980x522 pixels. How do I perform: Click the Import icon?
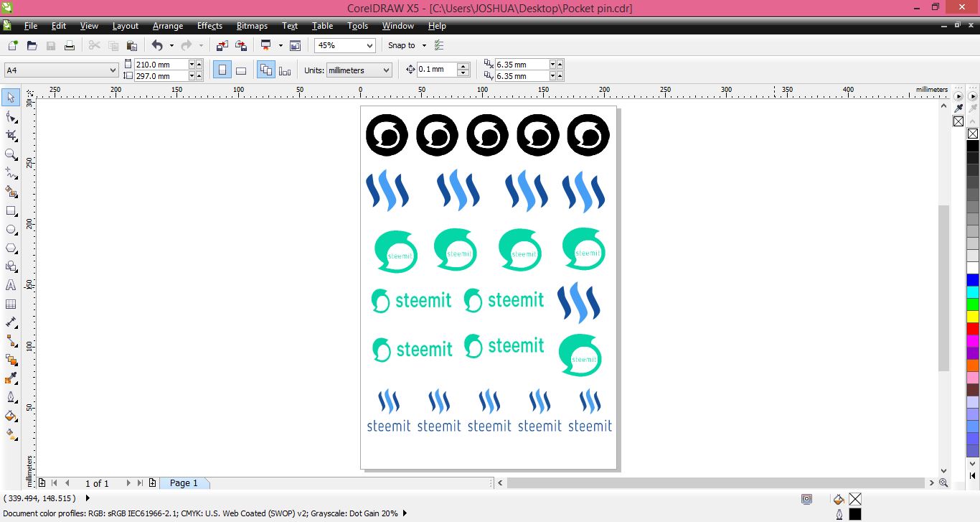pos(222,45)
